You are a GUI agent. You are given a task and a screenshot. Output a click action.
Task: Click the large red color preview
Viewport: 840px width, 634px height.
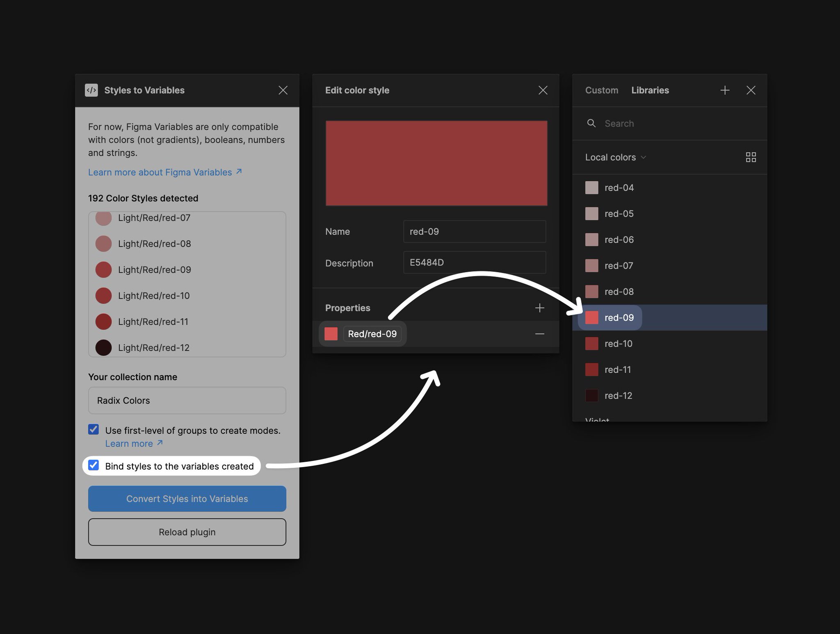click(x=436, y=162)
